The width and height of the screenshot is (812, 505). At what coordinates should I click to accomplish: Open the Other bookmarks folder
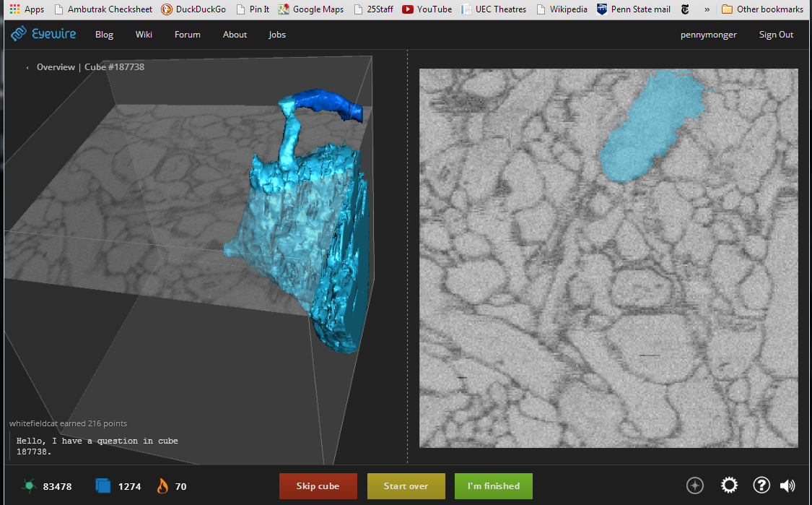tap(762, 9)
